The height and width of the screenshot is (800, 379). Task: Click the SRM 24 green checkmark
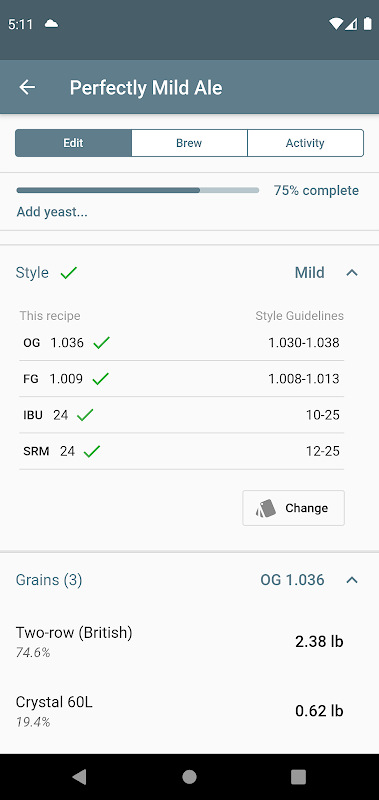click(x=91, y=451)
